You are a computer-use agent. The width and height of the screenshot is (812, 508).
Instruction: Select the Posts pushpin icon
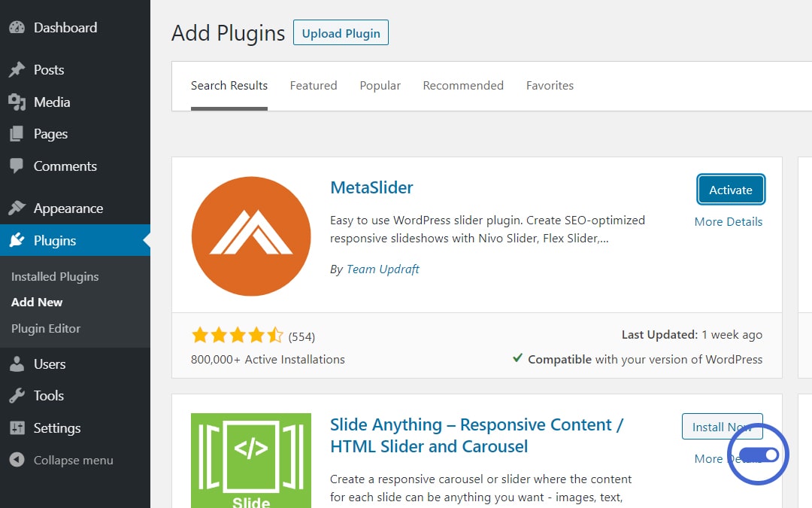coord(17,69)
